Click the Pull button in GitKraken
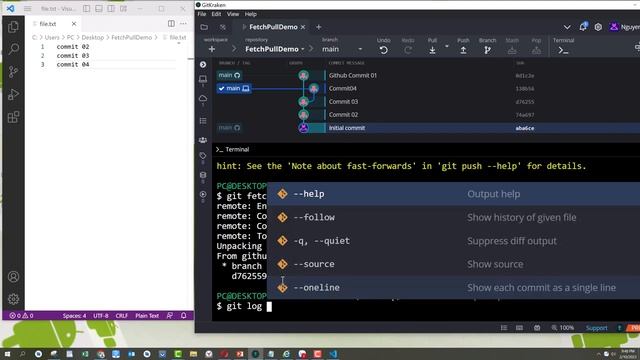The height and width of the screenshot is (360, 640). 432,46
